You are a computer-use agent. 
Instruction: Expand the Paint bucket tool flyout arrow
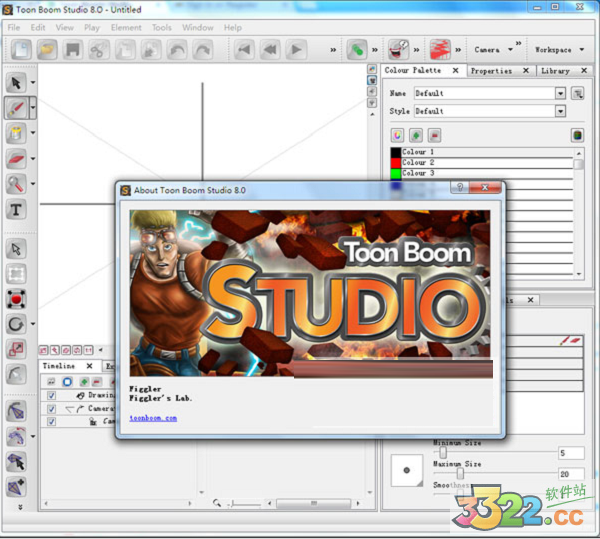(33, 133)
